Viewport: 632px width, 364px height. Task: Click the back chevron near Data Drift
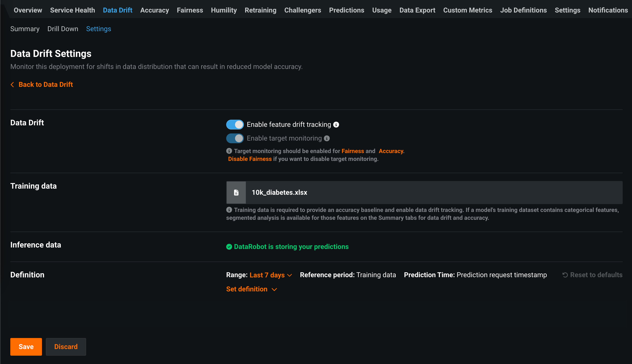click(12, 84)
